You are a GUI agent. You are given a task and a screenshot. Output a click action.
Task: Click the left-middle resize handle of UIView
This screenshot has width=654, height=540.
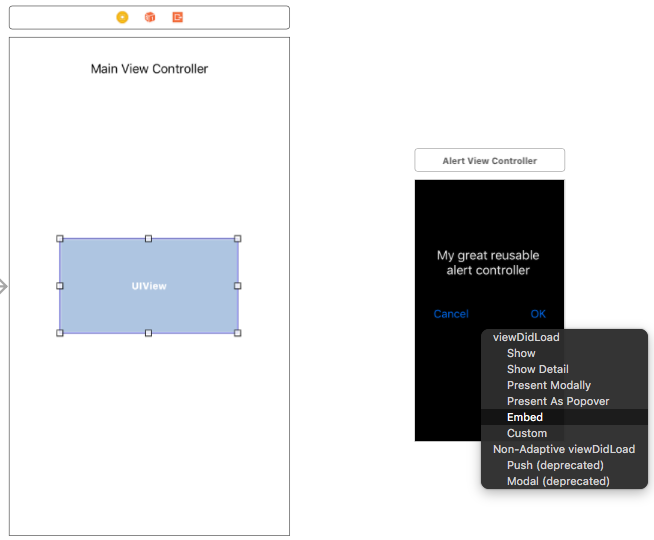click(x=60, y=286)
